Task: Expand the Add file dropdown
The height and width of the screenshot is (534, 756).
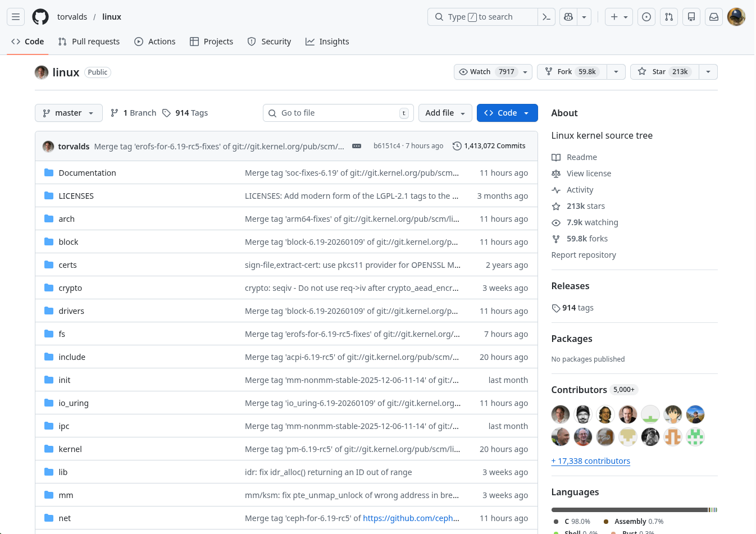Action: (445, 113)
